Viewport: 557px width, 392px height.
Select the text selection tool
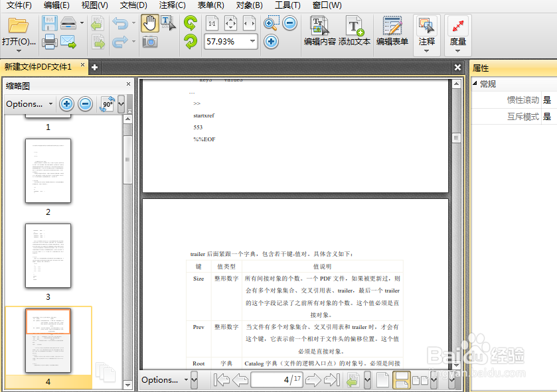[x=168, y=23]
